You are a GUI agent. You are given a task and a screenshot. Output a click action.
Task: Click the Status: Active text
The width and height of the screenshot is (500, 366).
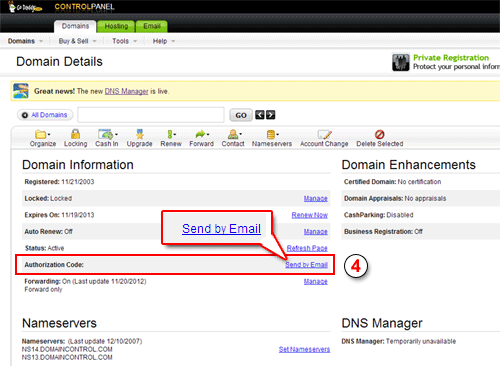click(44, 248)
